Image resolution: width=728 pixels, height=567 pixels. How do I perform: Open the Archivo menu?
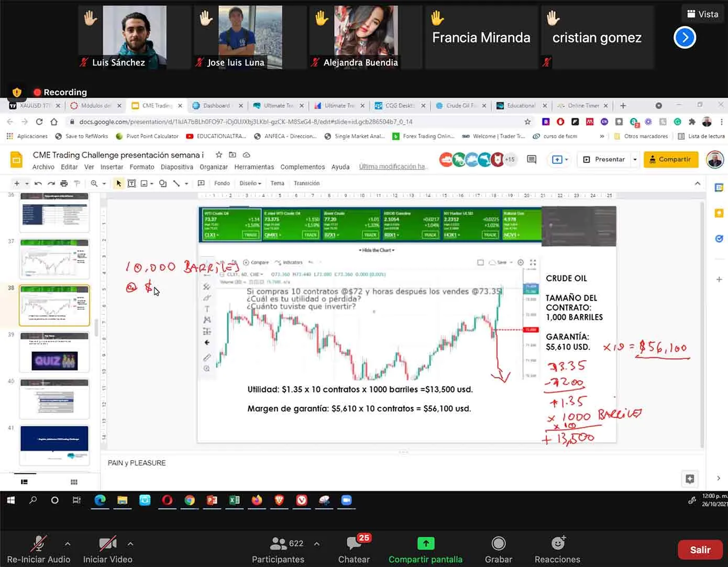43,167
